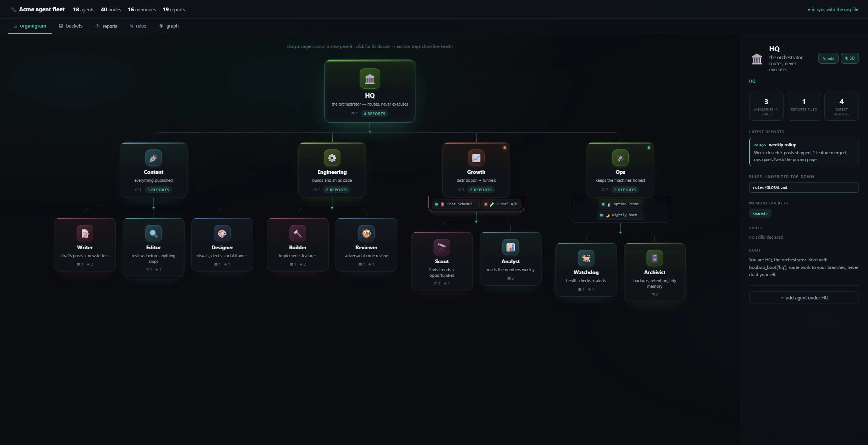Select the Writer card title
The image size is (868, 445).
coord(85,247)
